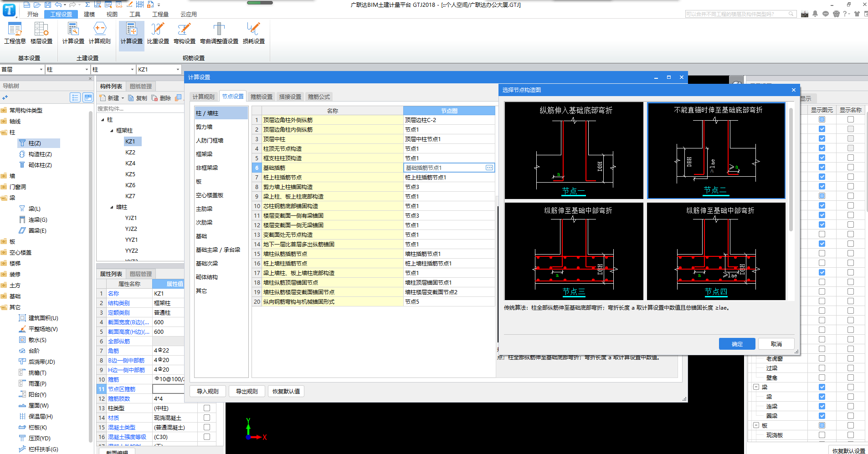Collapse 板 group in display settings panel
This screenshot has width=868, height=454.
(x=756, y=425)
